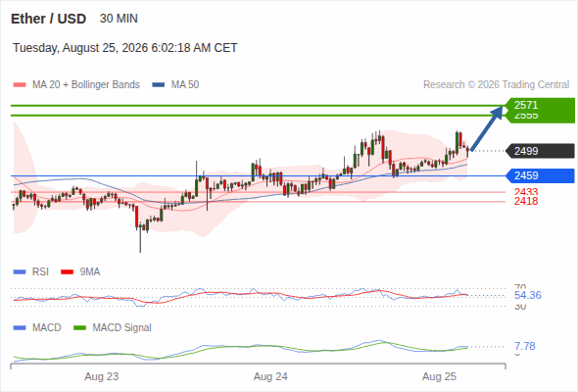578x392 pixels.
Task: Click the Ether / USD title
Action: click(x=48, y=19)
